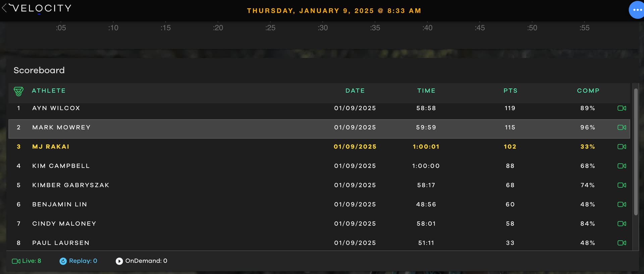Open Benjamin Lin's camera icon
This screenshot has width=644, height=274.
click(x=622, y=204)
